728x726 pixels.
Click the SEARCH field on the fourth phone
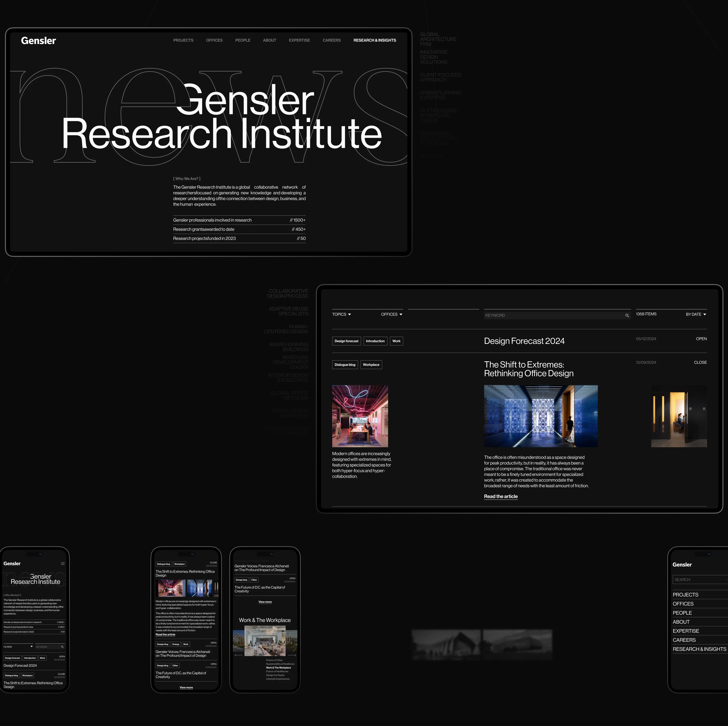[x=700, y=579]
